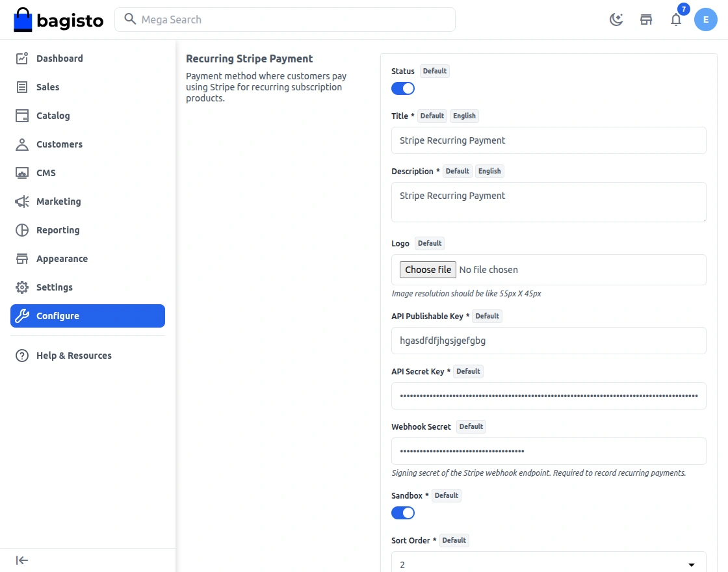
Task: Disable the Status toggle switch
Action: [x=403, y=88]
